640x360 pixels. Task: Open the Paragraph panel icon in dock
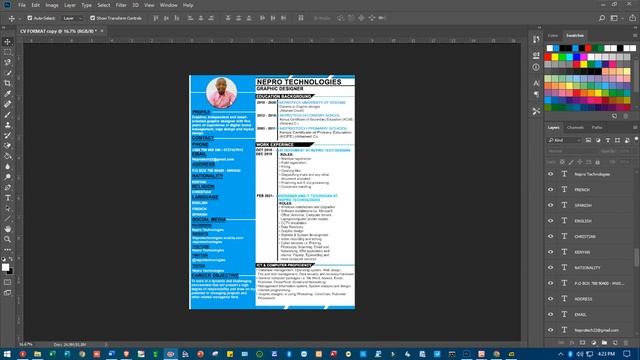click(536, 94)
